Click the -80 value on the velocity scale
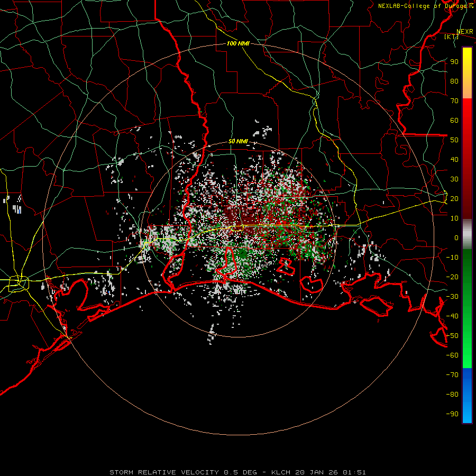Viewport: 476px width, 476px height. (452, 395)
